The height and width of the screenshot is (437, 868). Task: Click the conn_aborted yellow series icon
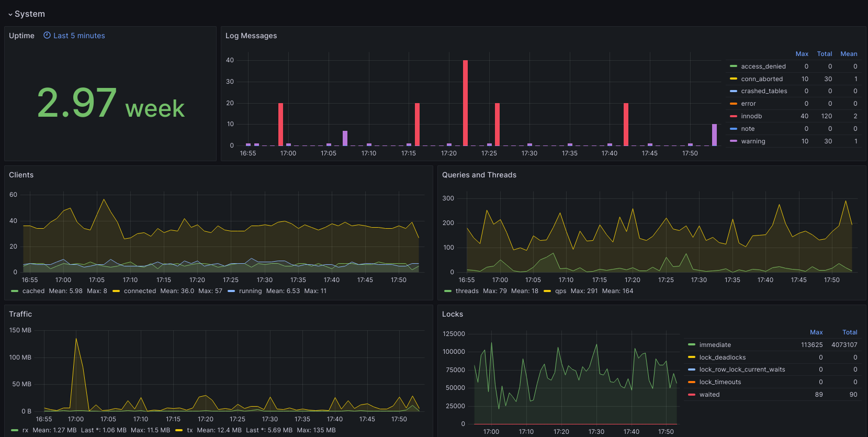(734, 79)
